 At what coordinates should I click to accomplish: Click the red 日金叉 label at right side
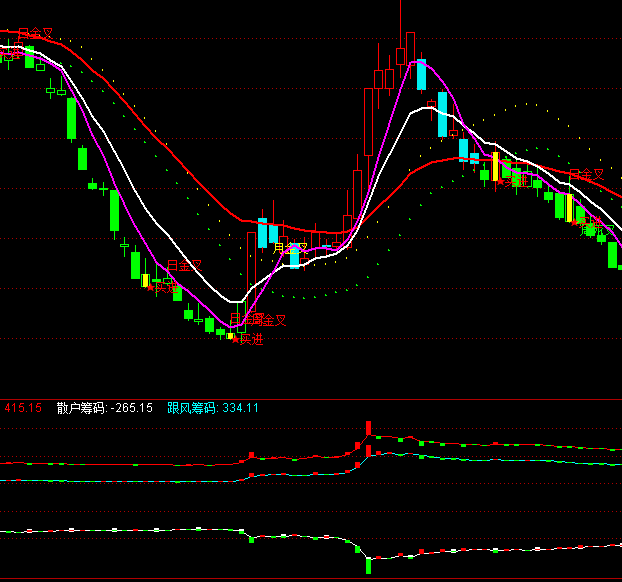click(587, 174)
